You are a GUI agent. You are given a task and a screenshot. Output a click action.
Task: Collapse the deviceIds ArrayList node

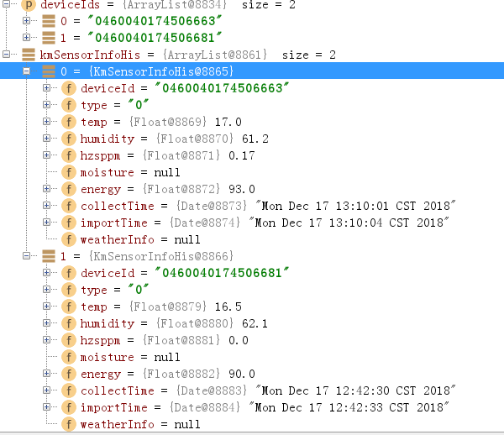point(6,4)
